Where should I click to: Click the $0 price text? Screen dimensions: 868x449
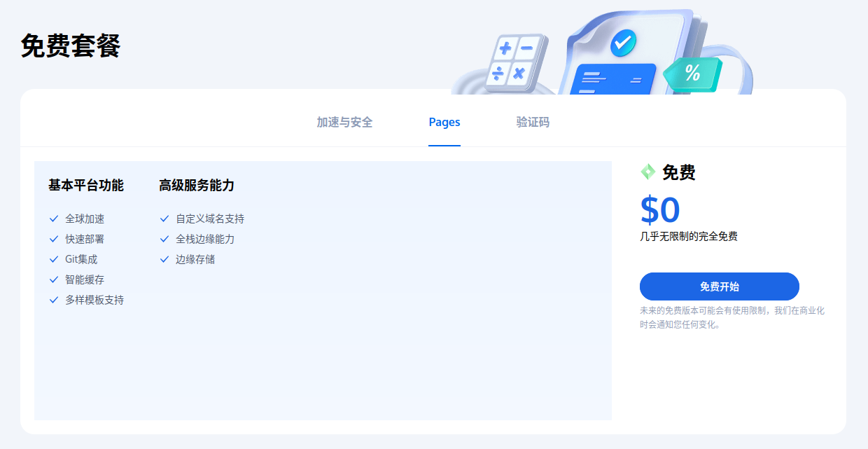tap(660, 210)
